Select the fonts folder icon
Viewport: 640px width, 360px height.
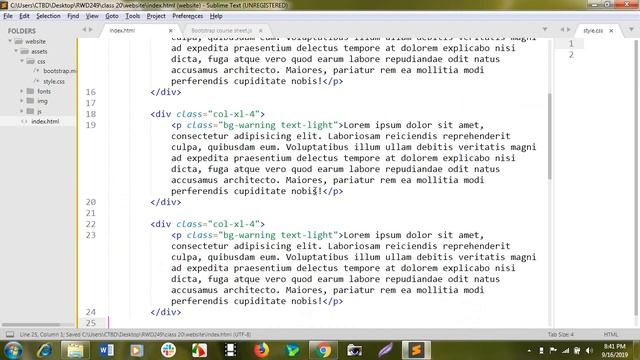30,91
